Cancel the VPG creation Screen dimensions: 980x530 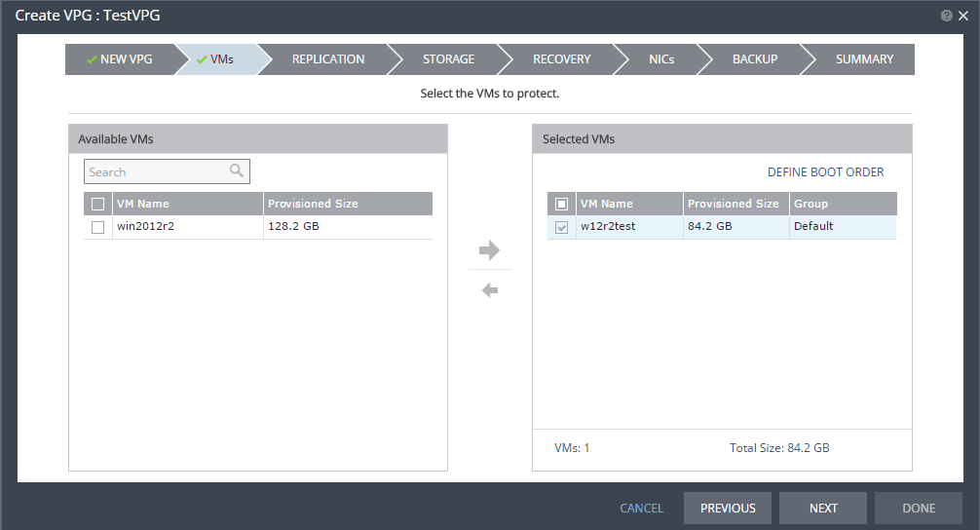(641, 508)
